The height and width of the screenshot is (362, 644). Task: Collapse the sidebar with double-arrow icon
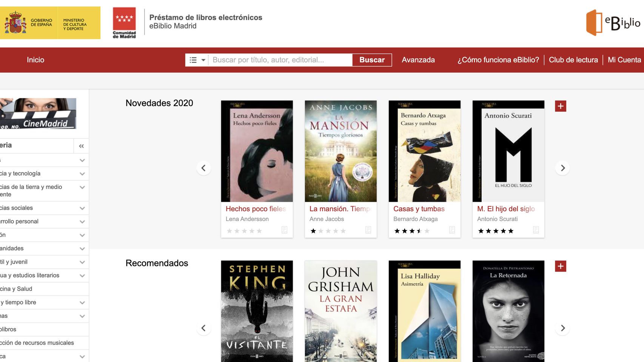pos(81,146)
